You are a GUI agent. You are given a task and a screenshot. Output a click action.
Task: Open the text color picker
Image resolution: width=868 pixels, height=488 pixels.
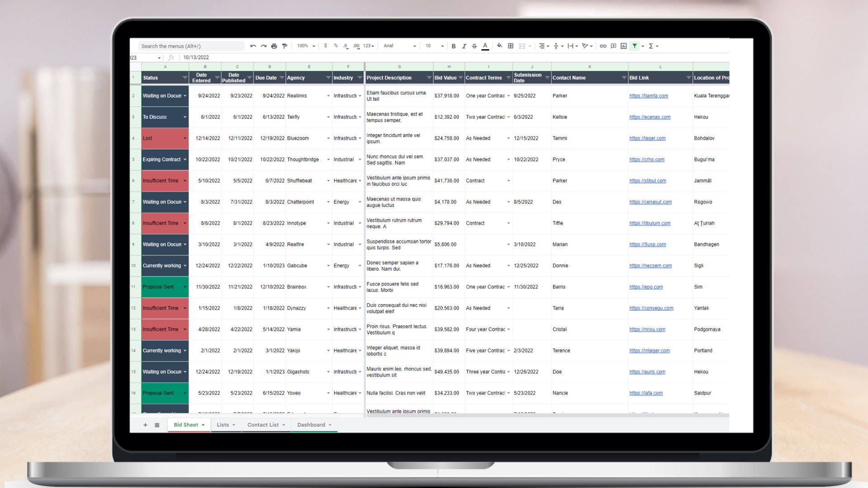point(485,46)
